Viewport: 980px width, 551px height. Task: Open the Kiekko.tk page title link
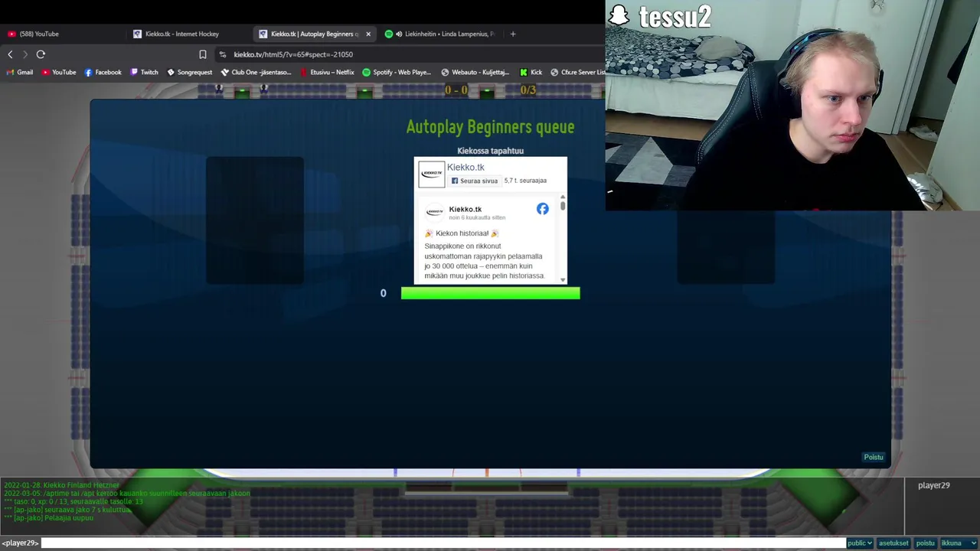(x=465, y=167)
